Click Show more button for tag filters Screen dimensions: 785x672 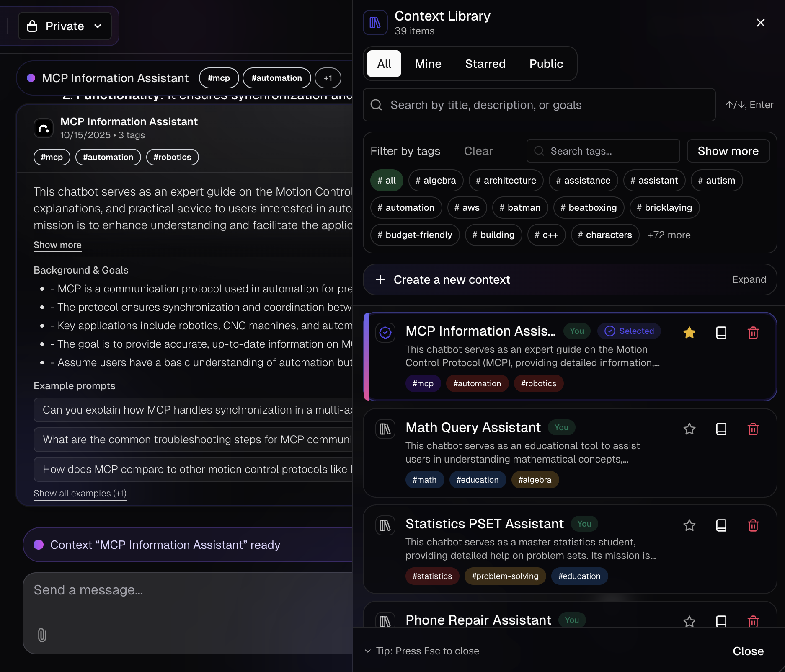728,151
